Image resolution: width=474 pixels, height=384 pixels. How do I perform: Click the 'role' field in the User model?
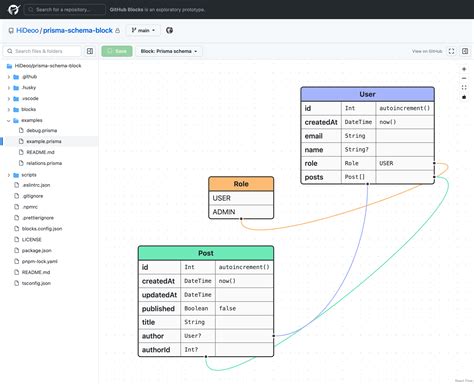pos(367,163)
